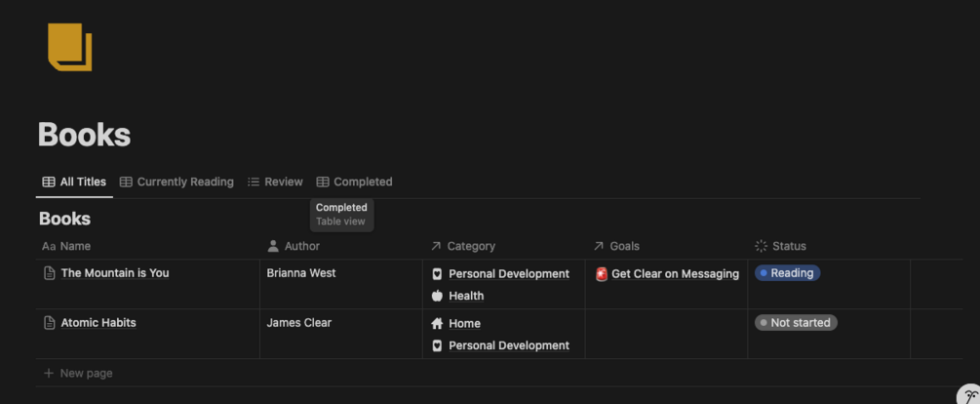980x404 pixels.
Task: Click the Health apple icon
Action: (437, 296)
